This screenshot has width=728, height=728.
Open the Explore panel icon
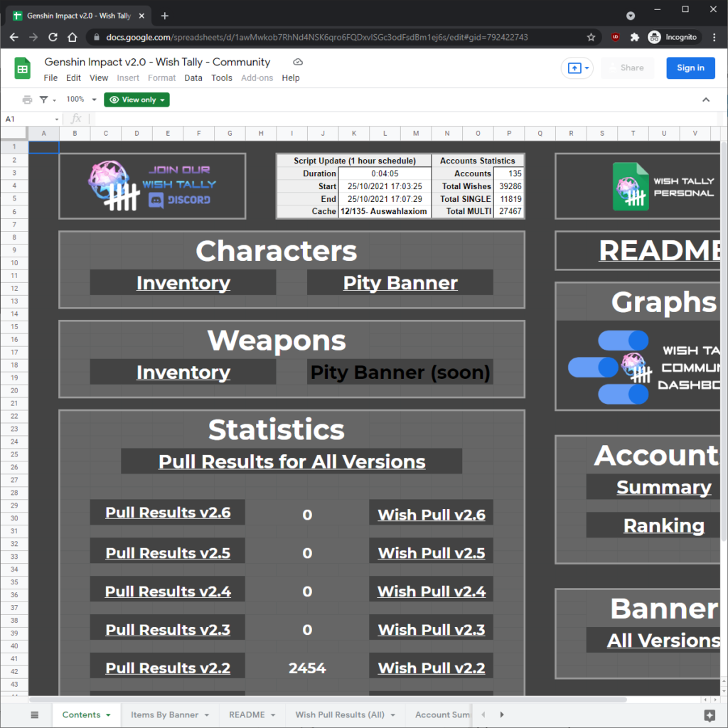pos(707,714)
